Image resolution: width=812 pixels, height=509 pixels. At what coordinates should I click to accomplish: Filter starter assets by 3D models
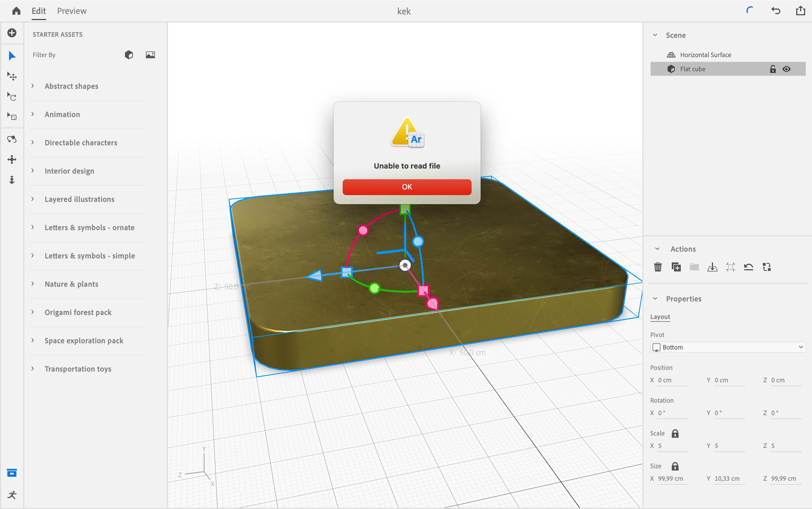(x=129, y=55)
